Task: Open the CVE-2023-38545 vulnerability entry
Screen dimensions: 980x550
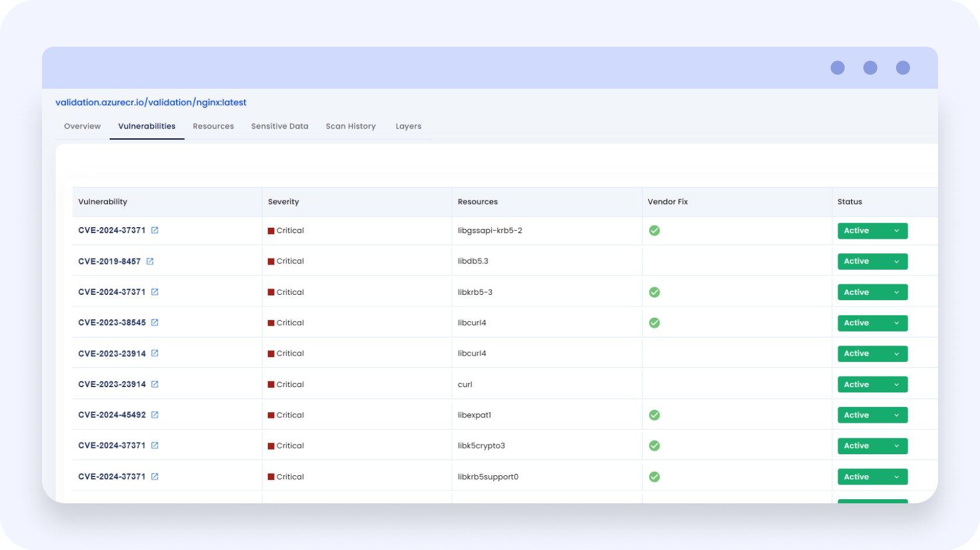Action: (x=112, y=323)
